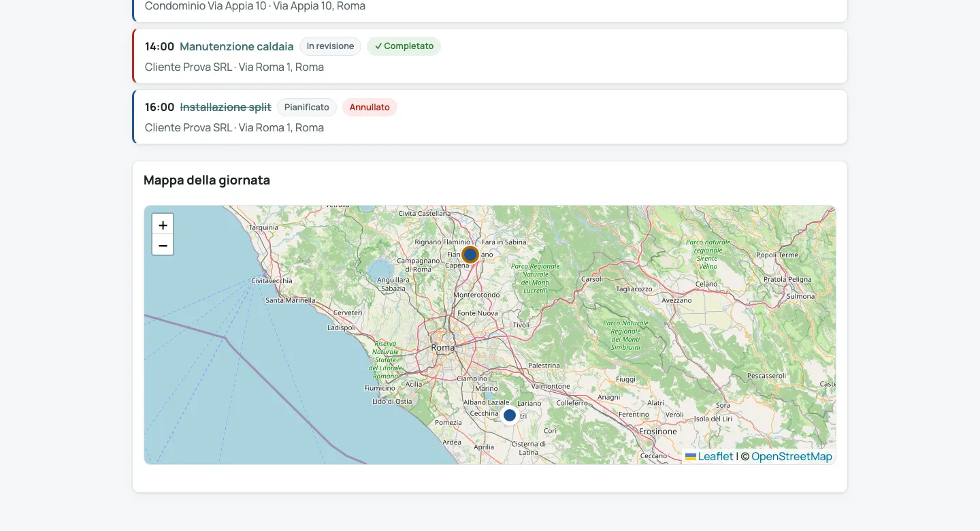Open the OpenStreetMap attribution link
This screenshot has height=531, width=980.
coord(791,456)
